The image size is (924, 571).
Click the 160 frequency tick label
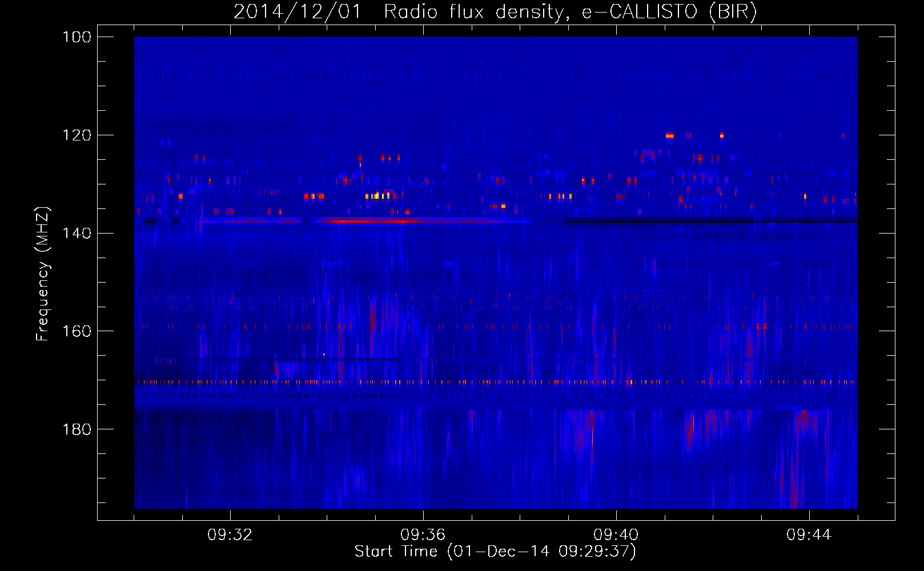[77, 331]
